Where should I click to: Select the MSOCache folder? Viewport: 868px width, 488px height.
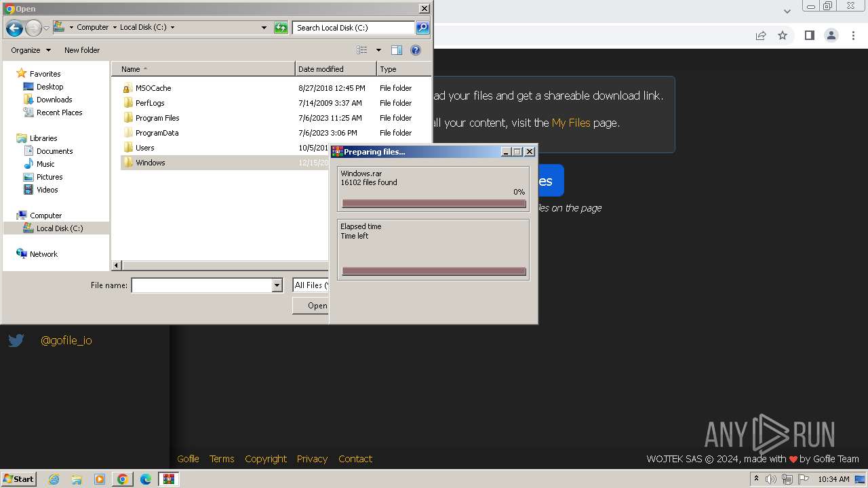(153, 88)
